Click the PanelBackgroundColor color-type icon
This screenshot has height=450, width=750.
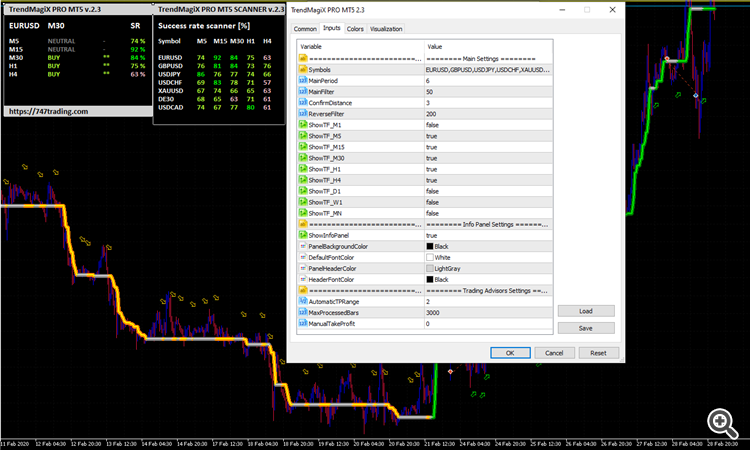(303, 246)
